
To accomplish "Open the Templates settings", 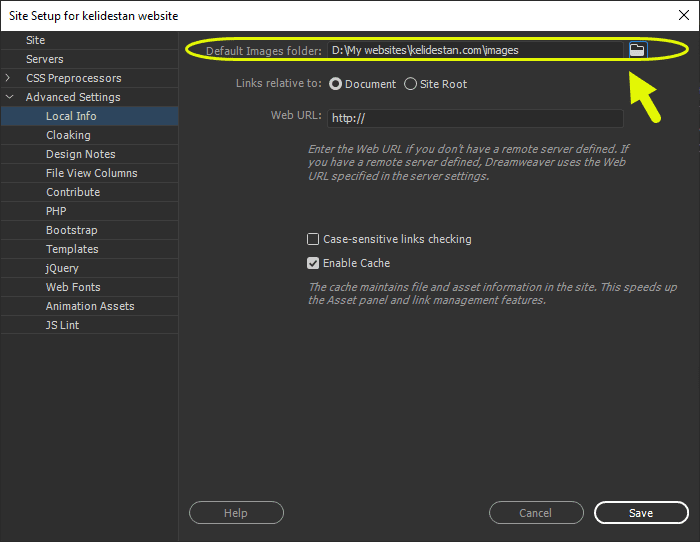I will point(90,249).
